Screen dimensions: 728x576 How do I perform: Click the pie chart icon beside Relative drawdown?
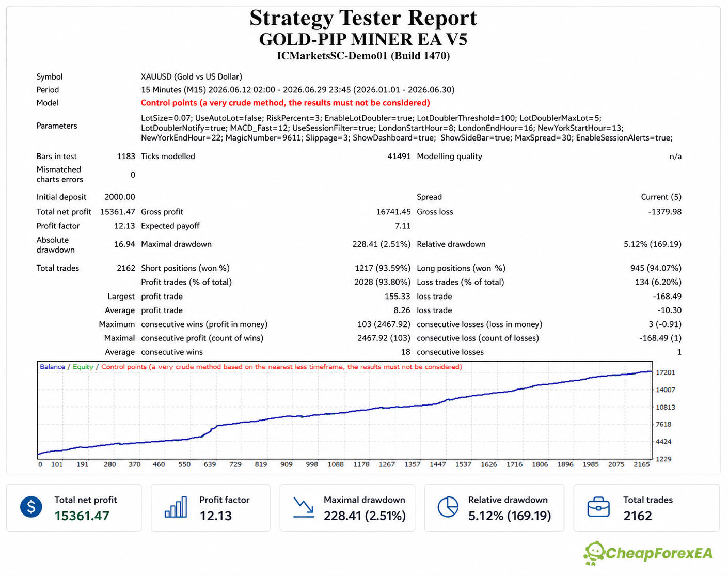448,507
